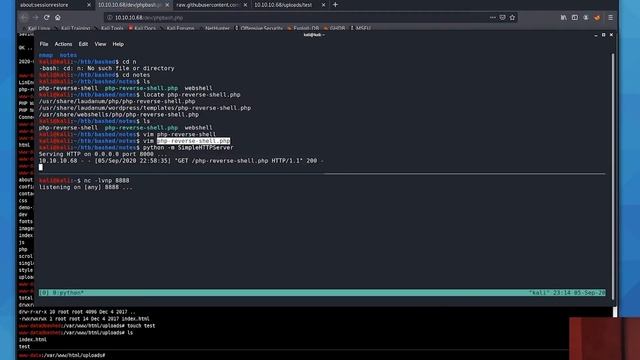Bookmark this page with star icon
640x360 pixels.
512,18
